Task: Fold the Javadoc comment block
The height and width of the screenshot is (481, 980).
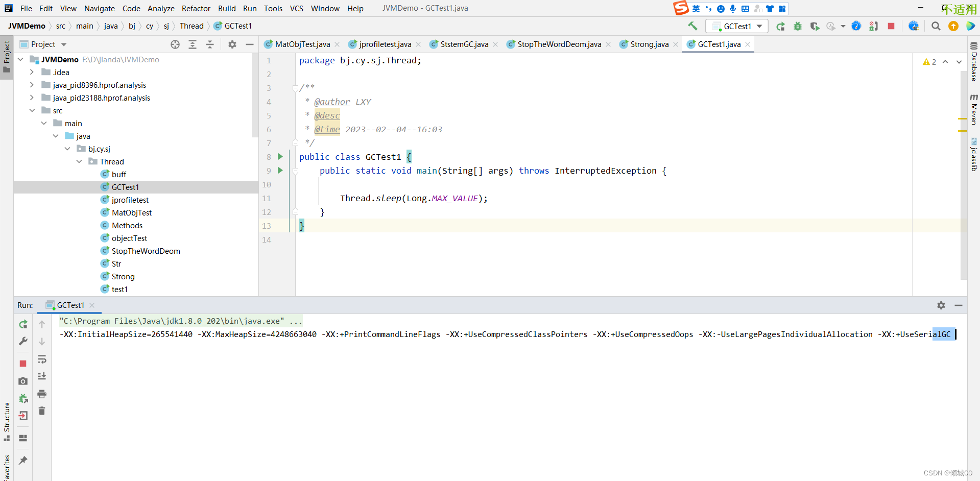Action: (295, 88)
